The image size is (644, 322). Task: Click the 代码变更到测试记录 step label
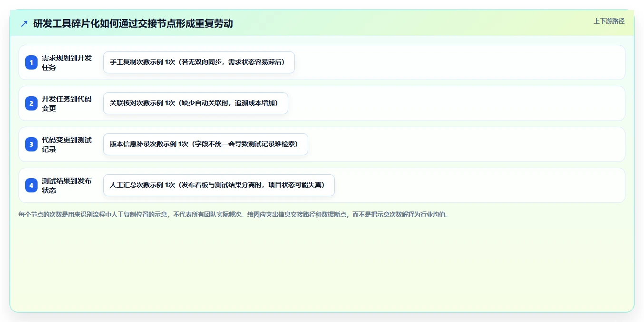pos(67,144)
